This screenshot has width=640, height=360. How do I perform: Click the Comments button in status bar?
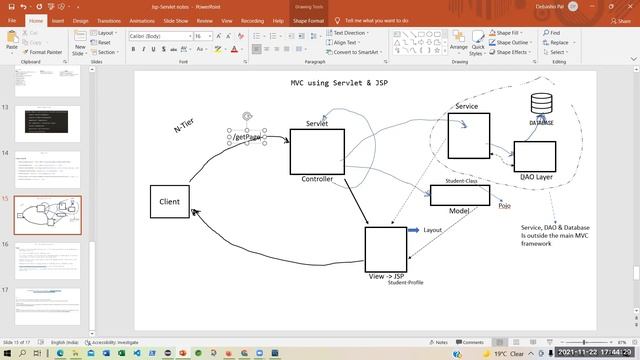[469, 342]
